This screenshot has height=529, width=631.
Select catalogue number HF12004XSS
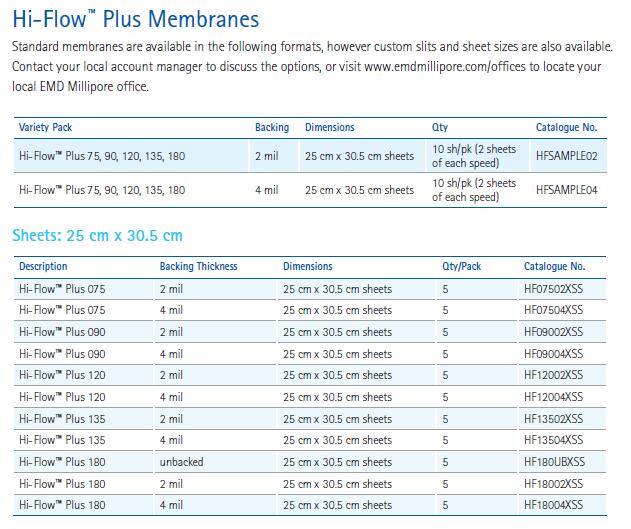(553, 397)
